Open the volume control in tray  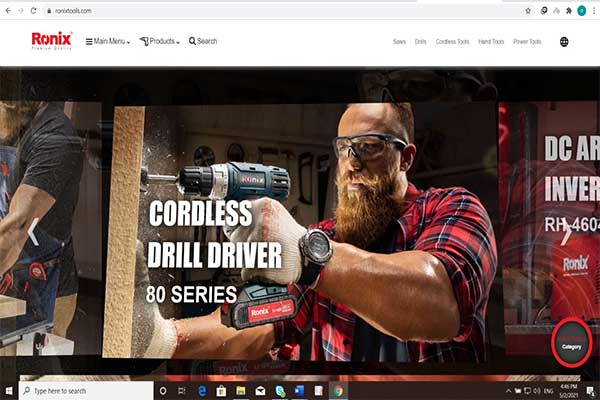tap(537, 391)
